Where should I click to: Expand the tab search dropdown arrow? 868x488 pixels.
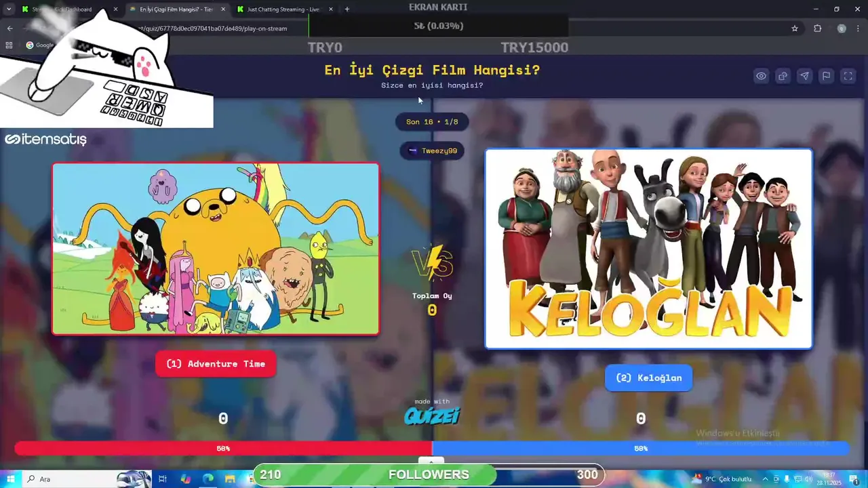click(8, 9)
